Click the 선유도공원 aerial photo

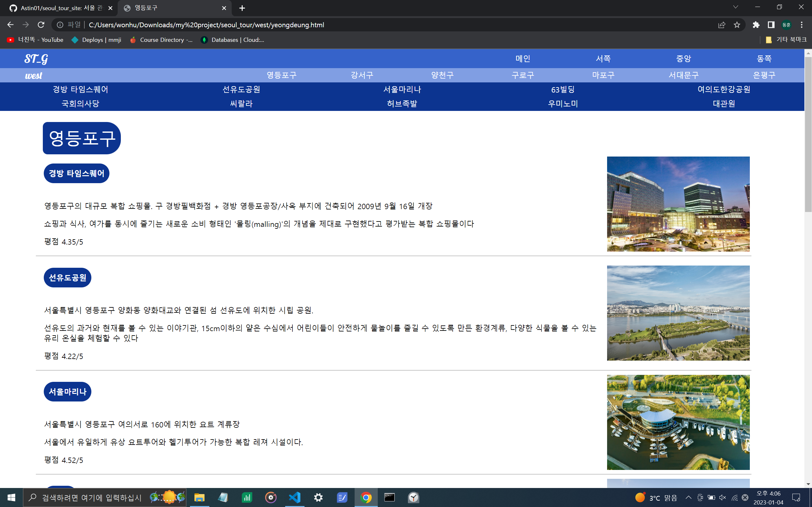click(678, 313)
